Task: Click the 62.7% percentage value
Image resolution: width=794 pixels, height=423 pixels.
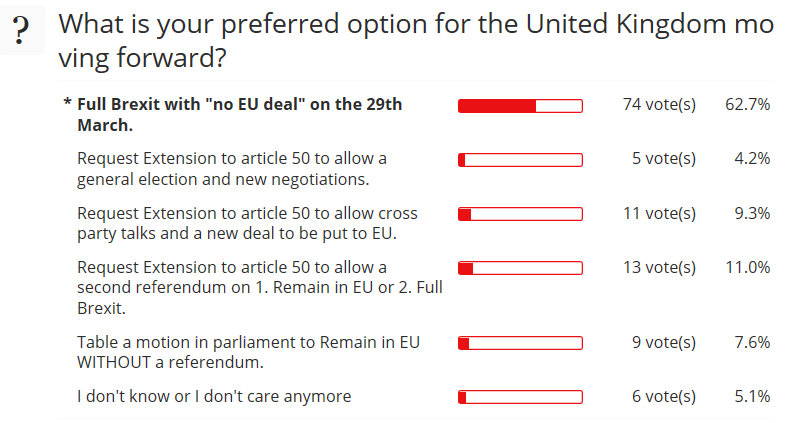Action: (x=747, y=105)
